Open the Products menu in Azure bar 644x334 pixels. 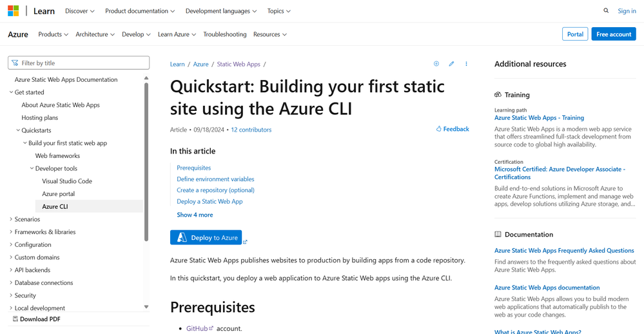53,34
